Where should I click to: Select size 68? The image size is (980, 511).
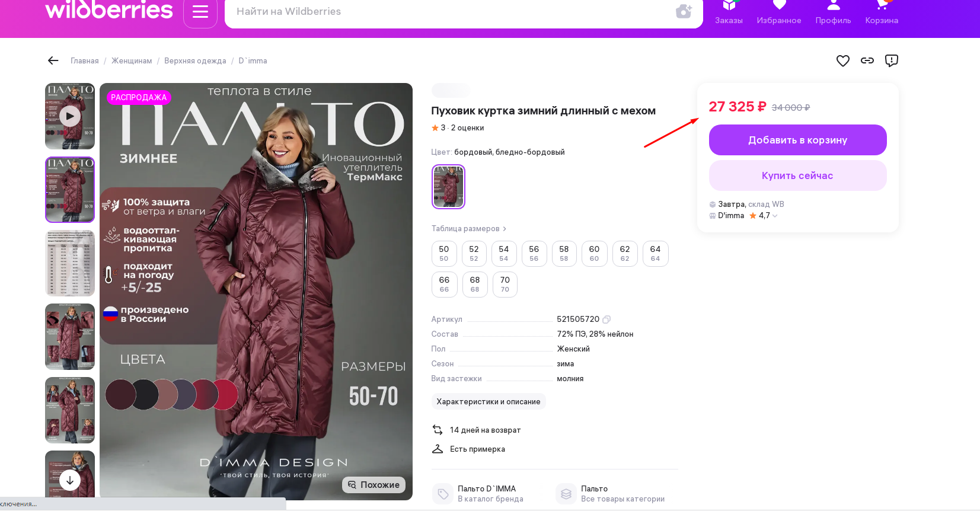pyautogui.click(x=475, y=285)
